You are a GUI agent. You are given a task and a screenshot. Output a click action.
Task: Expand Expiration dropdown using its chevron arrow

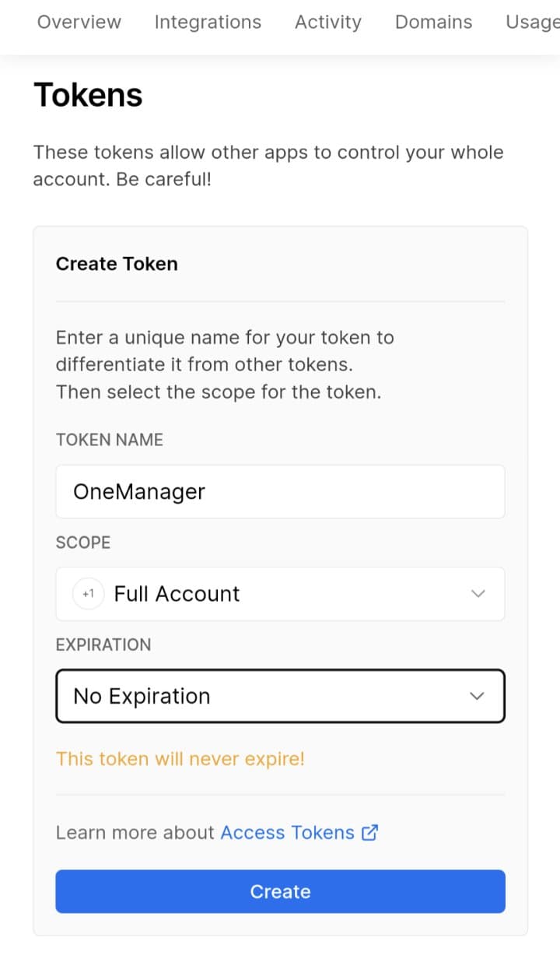point(478,696)
